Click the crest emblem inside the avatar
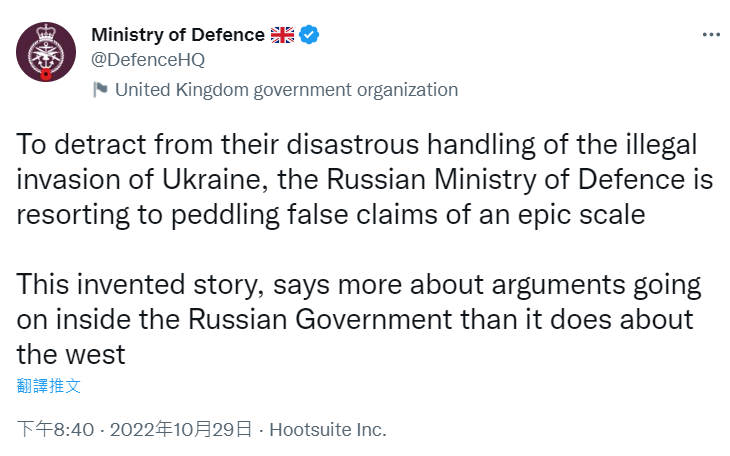Image resolution: width=730 pixels, height=456 pixels. (x=47, y=47)
